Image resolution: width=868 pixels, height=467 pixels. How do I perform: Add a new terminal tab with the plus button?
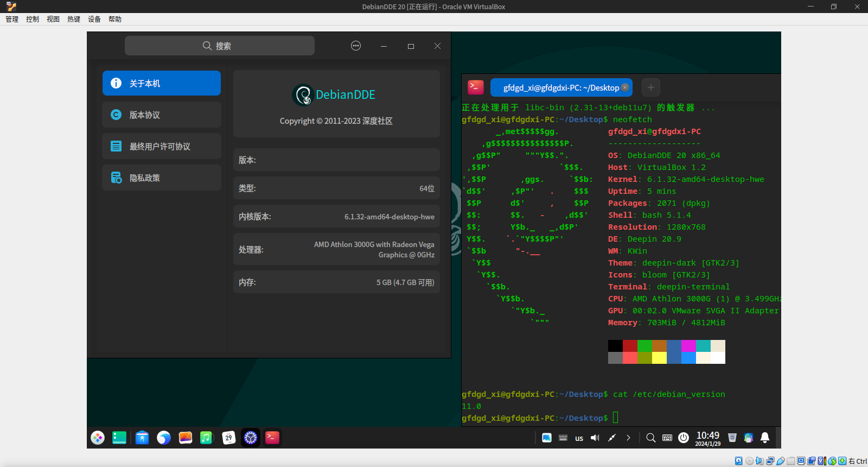(x=650, y=87)
